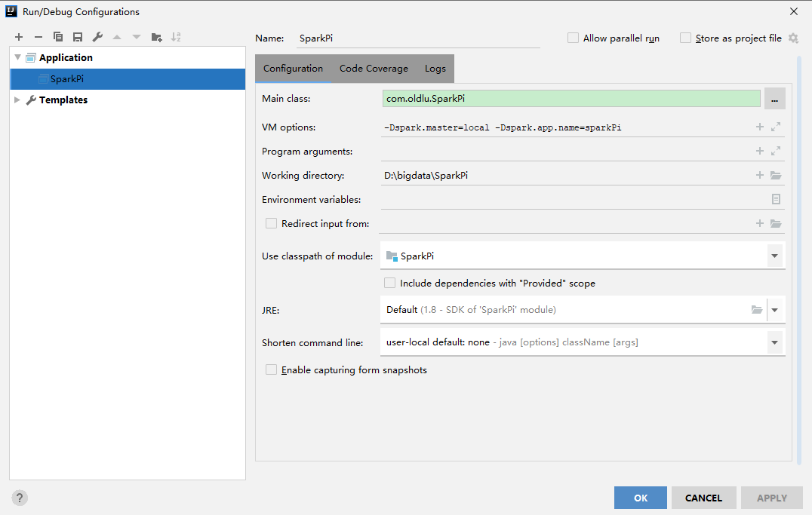Move configuration up with the arrow
The image size is (812, 515).
click(x=117, y=37)
